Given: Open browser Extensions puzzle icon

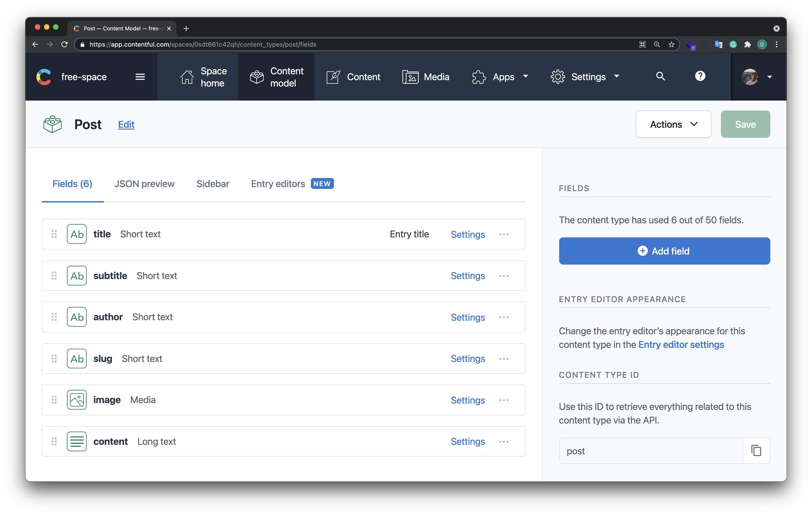Looking at the screenshot, I should (748, 44).
